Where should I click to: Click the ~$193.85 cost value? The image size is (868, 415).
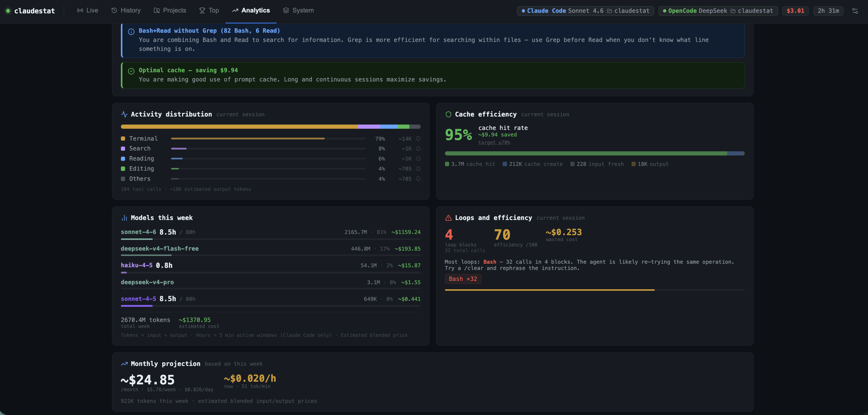click(407, 249)
